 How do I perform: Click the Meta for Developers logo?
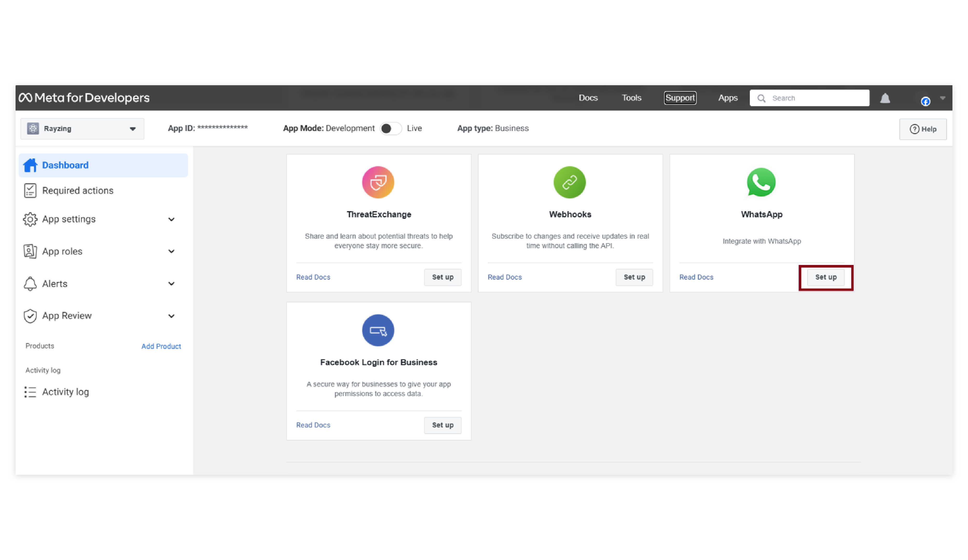[84, 98]
